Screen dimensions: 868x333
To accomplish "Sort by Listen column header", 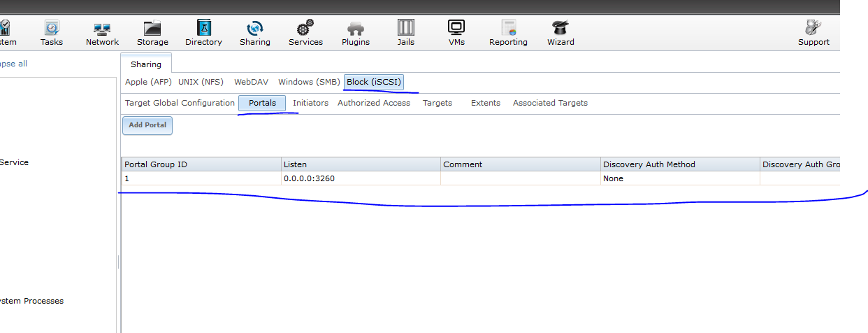I will 361,164.
